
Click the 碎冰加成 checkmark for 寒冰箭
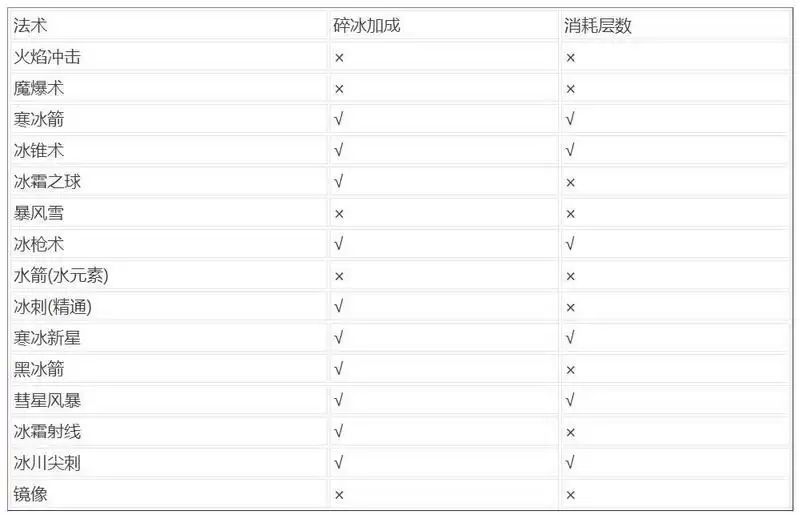tap(339, 120)
